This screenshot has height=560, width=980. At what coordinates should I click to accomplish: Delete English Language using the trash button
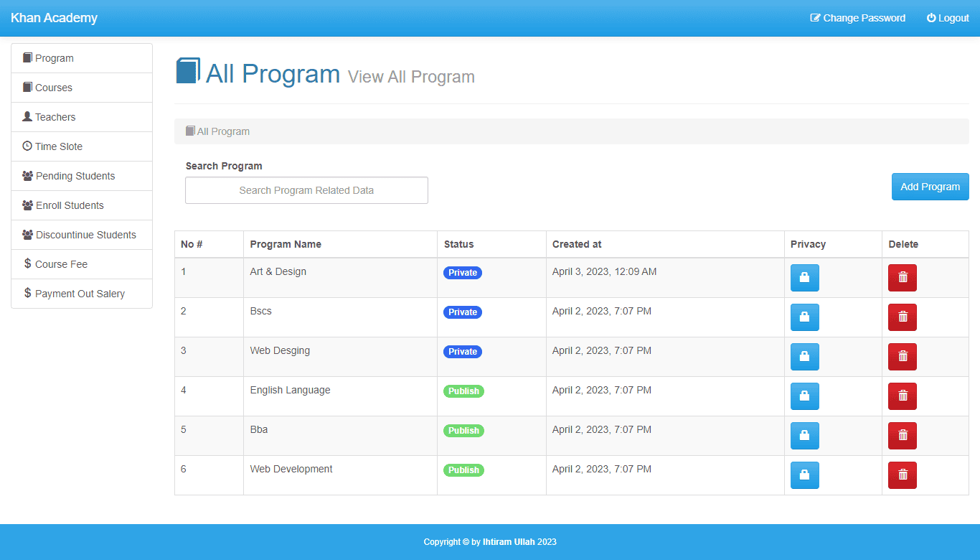(x=902, y=396)
